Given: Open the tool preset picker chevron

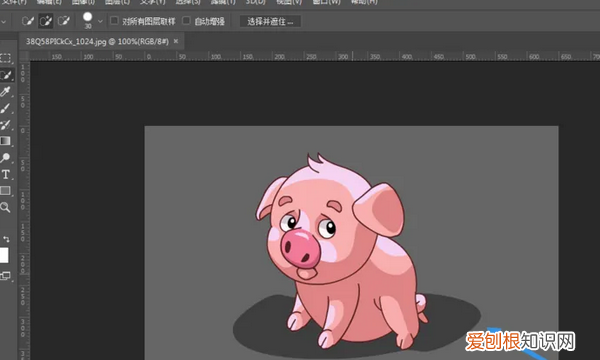Looking at the screenshot, I should click(x=3, y=22).
